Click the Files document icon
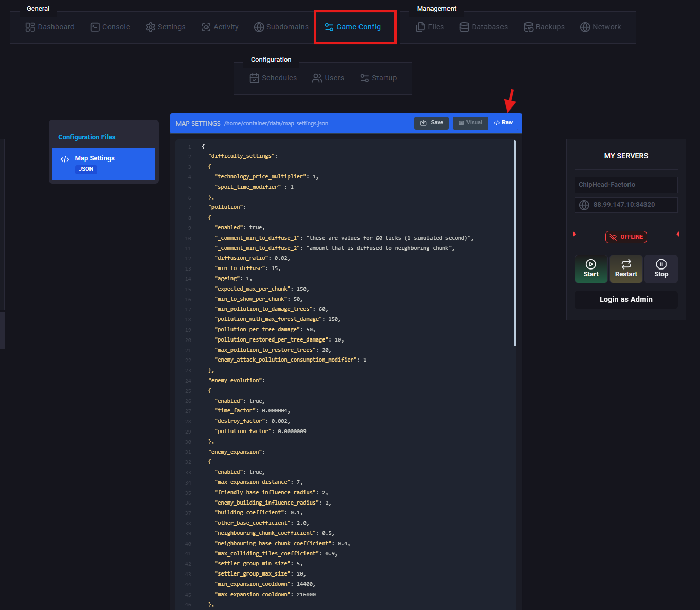 click(x=421, y=27)
